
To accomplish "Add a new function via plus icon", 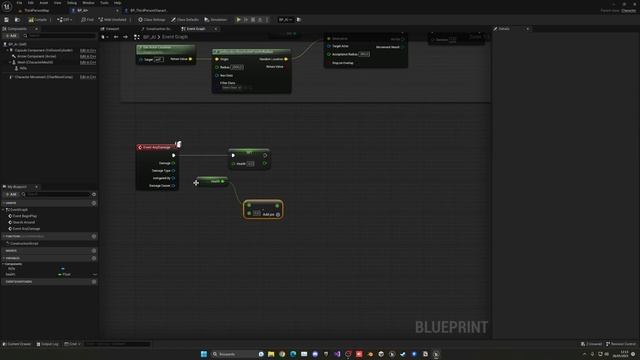I will (94, 236).
